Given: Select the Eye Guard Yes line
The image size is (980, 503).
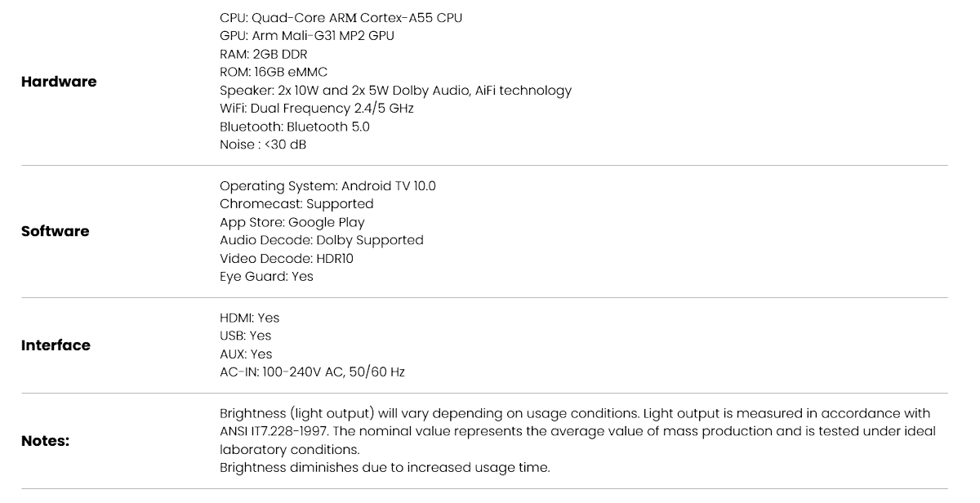Looking at the screenshot, I should click(266, 276).
